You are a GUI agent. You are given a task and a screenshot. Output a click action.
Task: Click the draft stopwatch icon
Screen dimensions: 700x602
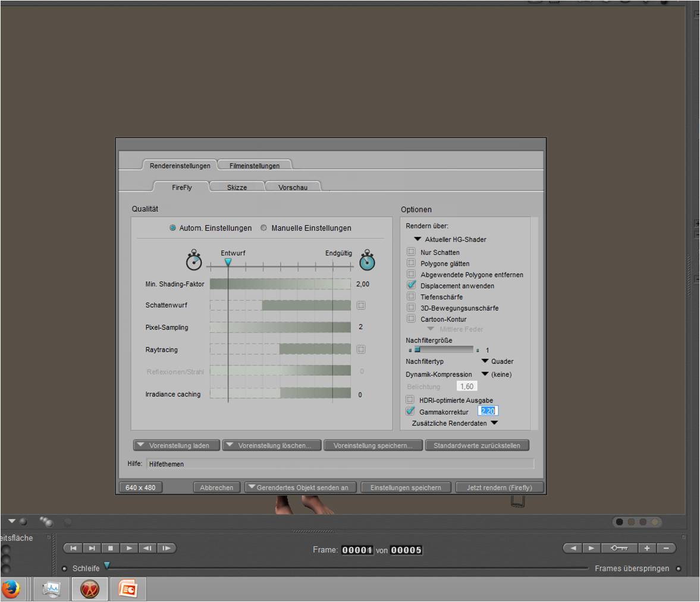tap(194, 260)
